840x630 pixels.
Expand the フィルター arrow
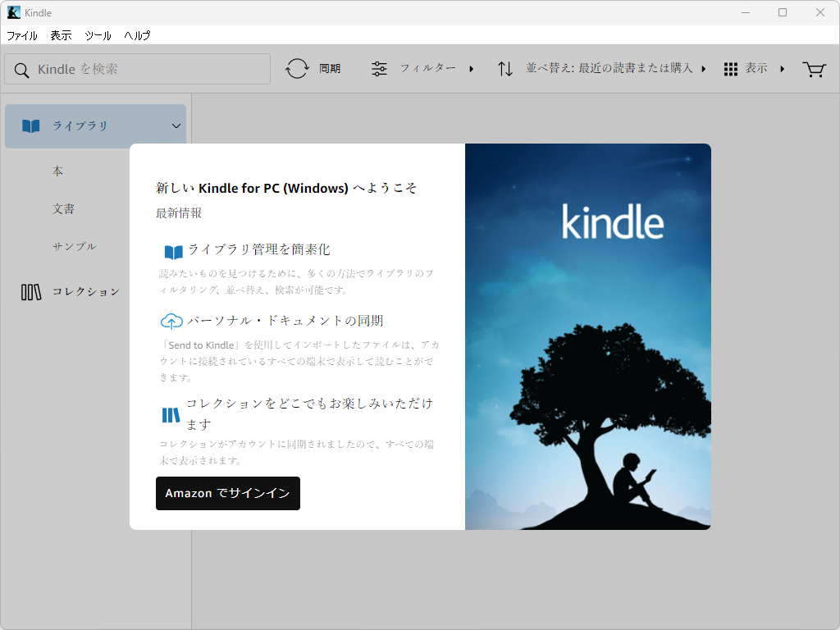click(x=472, y=69)
